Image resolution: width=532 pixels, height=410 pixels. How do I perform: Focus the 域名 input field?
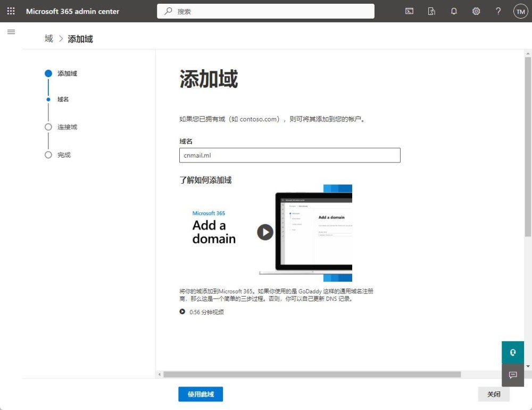(289, 155)
